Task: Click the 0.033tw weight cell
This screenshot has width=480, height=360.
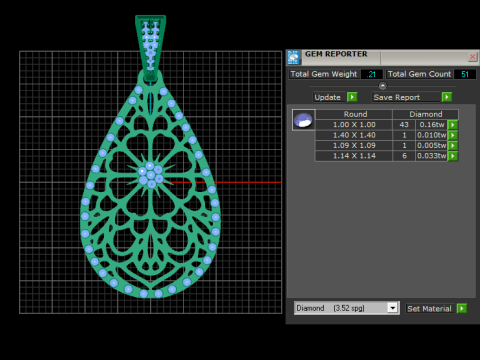Action: tap(432, 156)
